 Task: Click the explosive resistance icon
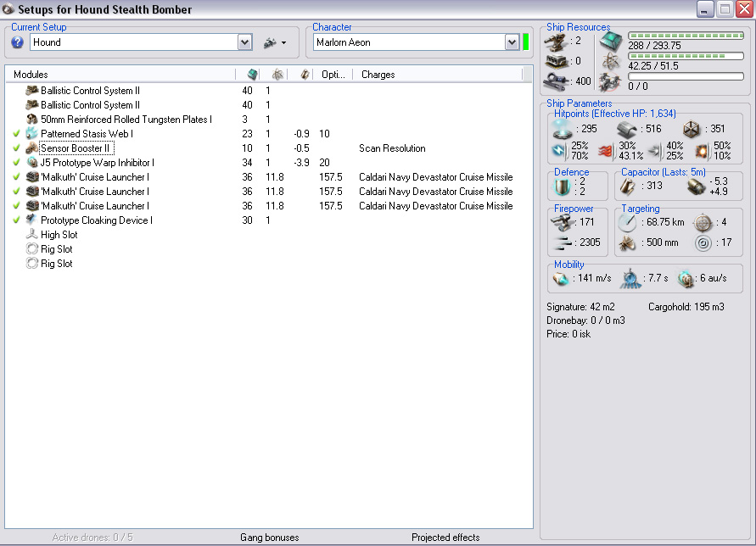tap(702, 151)
